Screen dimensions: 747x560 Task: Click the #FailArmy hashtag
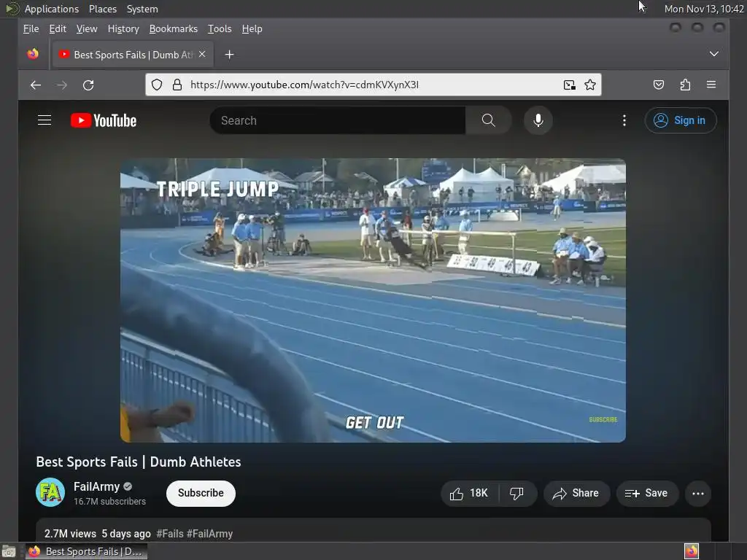point(209,534)
